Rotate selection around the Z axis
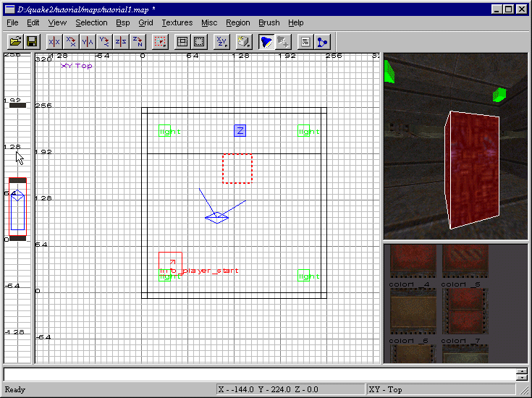Viewport: 532px width, 398px height. 138,42
